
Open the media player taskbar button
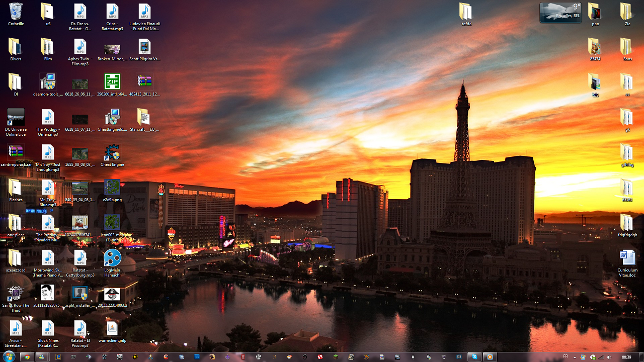(490, 357)
